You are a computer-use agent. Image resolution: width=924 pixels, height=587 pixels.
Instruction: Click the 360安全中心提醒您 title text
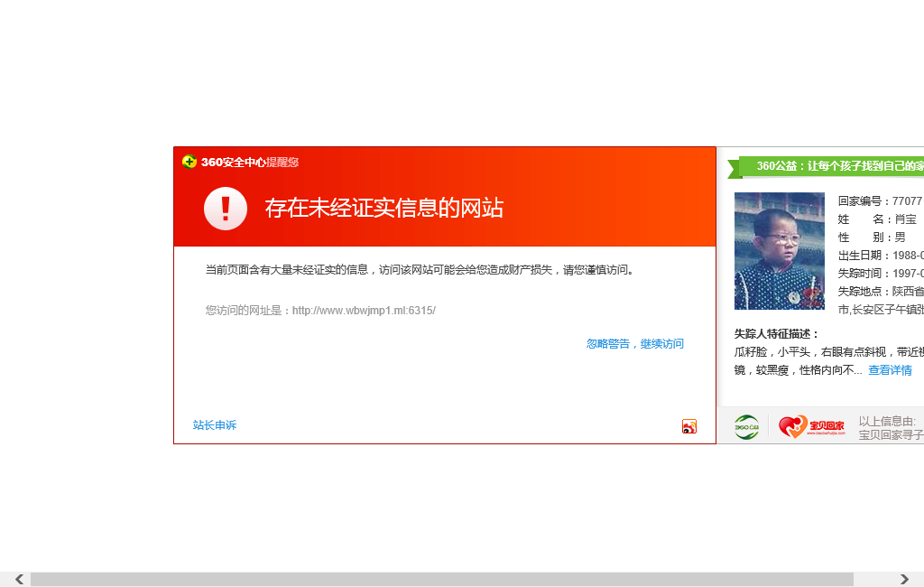click(250, 163)
